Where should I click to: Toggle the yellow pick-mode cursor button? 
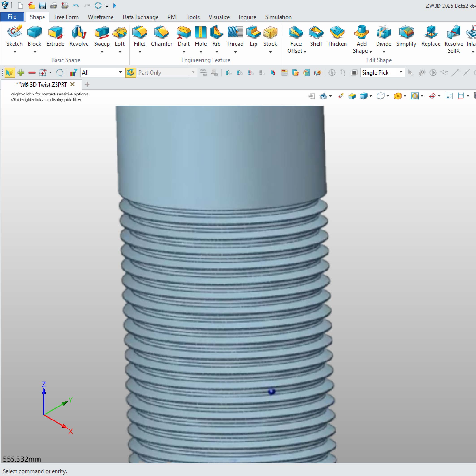(x=10, y=73)
